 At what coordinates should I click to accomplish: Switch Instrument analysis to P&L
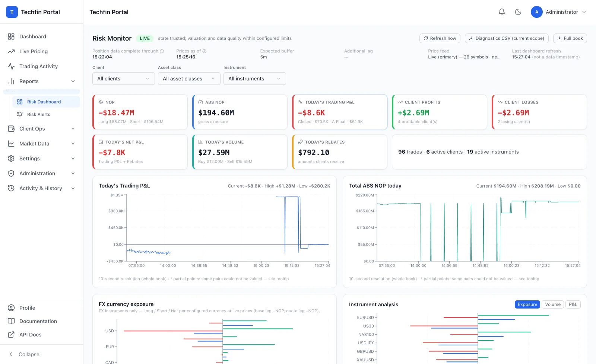click(x=573, y=304)
